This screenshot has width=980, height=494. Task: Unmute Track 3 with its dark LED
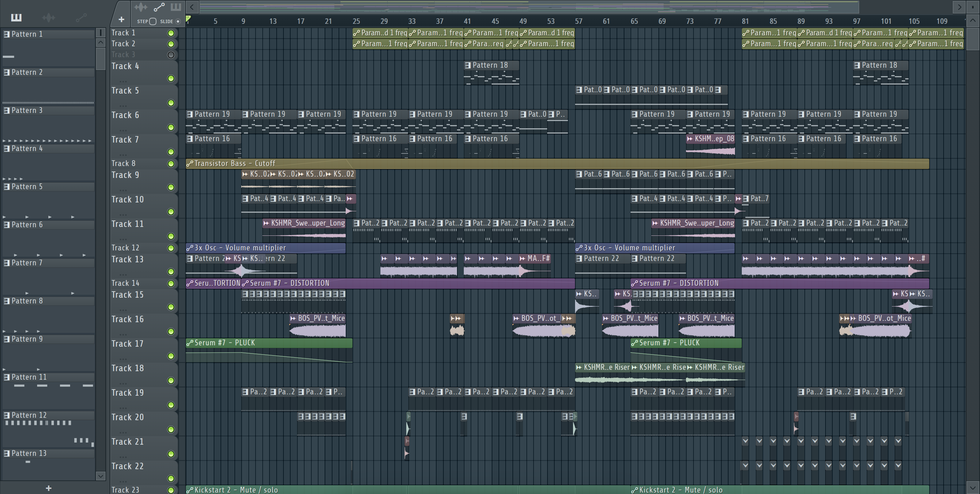pyautogui.click(x=171, y=55)
